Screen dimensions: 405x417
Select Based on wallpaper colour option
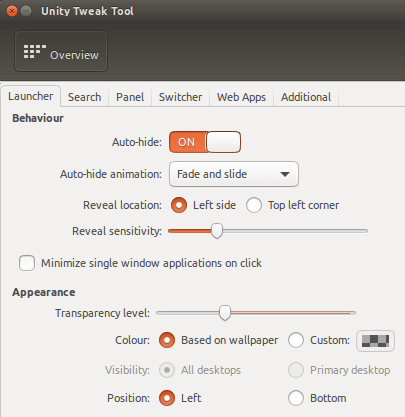tap(167, 340)
